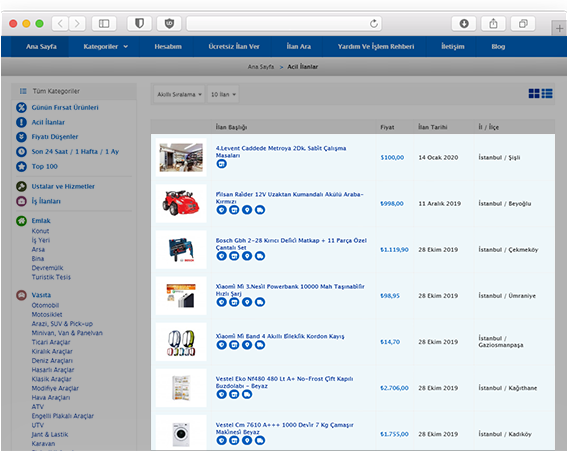Open the Bosch Gbh 2-28 Matkap listing
This screenshot has height=451, width=567.
[291, 244]
